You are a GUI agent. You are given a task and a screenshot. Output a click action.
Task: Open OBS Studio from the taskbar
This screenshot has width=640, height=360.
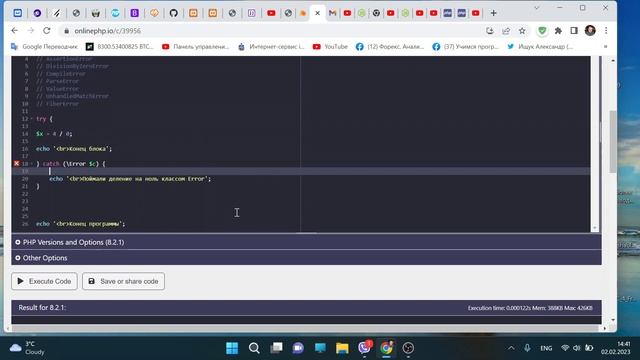click(x=408, y=348)
